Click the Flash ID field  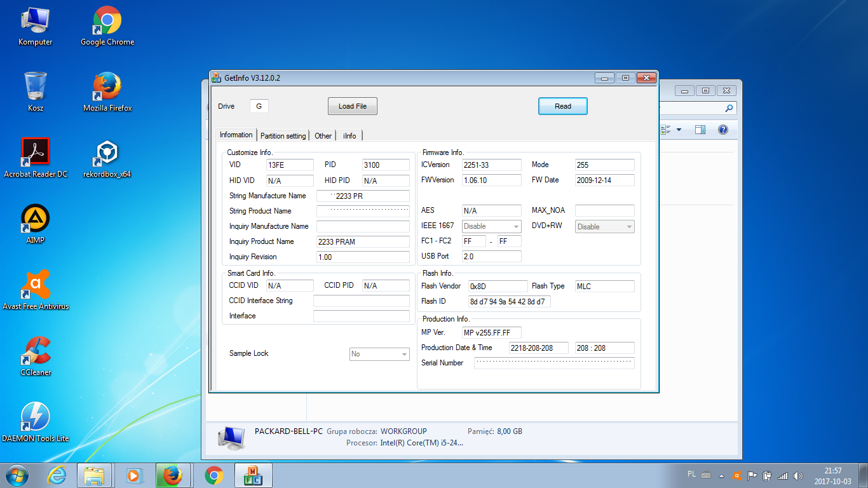510,301
